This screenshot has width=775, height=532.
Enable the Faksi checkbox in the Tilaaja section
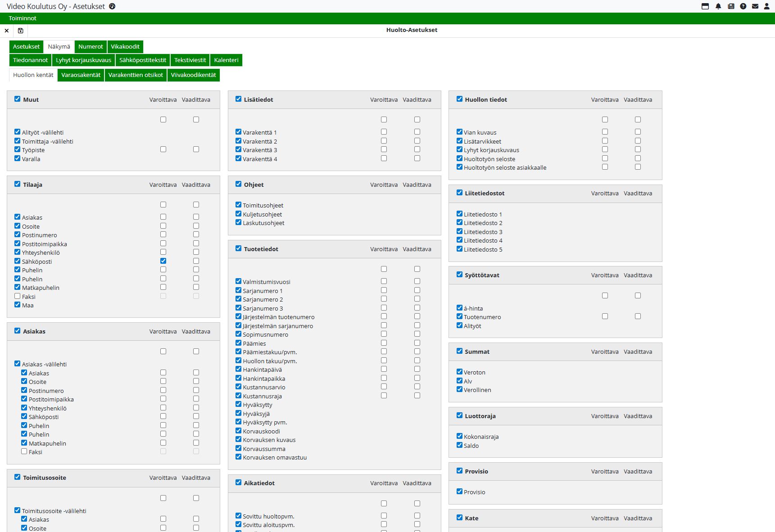pyautogui.click(x=18, y=296)
